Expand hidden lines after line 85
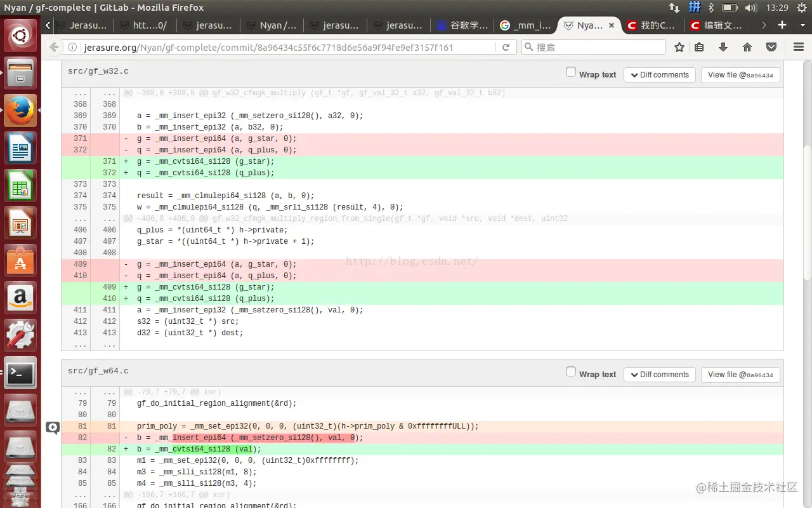The image size is (812, 508). (81, 495)
